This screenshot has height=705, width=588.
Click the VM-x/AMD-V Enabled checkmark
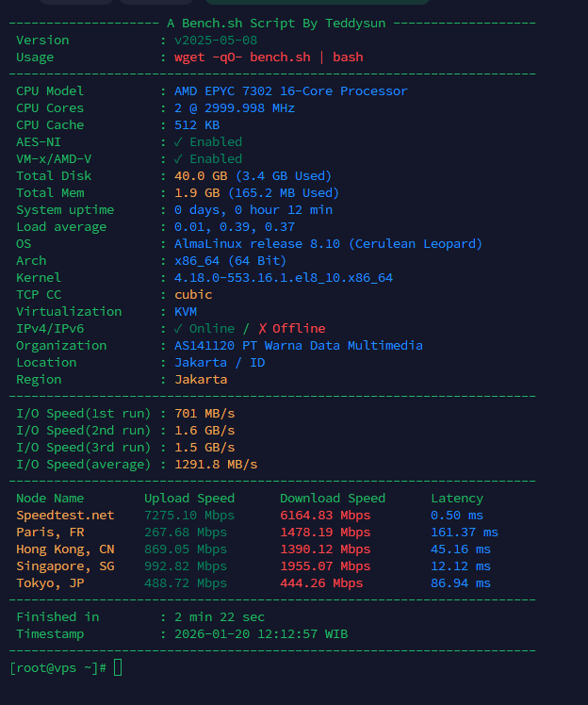pos(178,159)
